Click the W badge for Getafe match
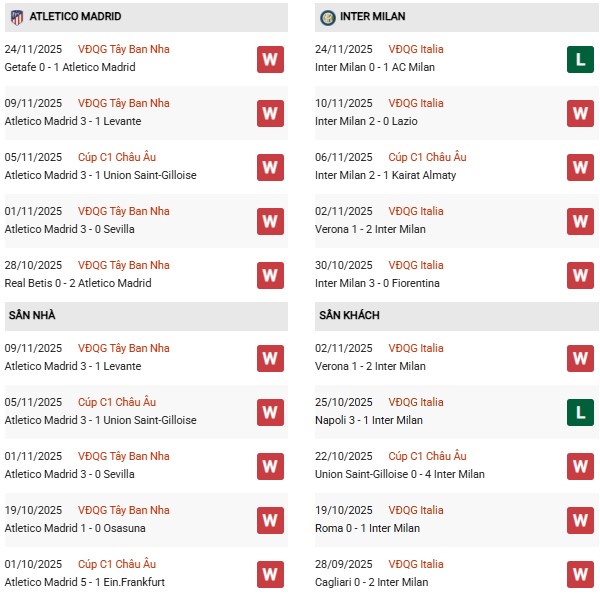The height and width of the screenshot is (595, 600). click(x=270, y=59)
